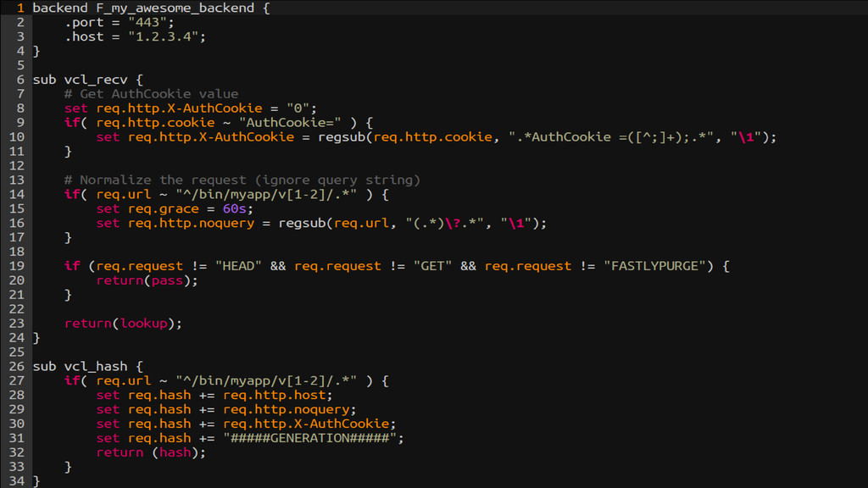Viewport: 868px width, 488px height.
Task: Click the "0" string on line 8
Action: pos(298,108)
